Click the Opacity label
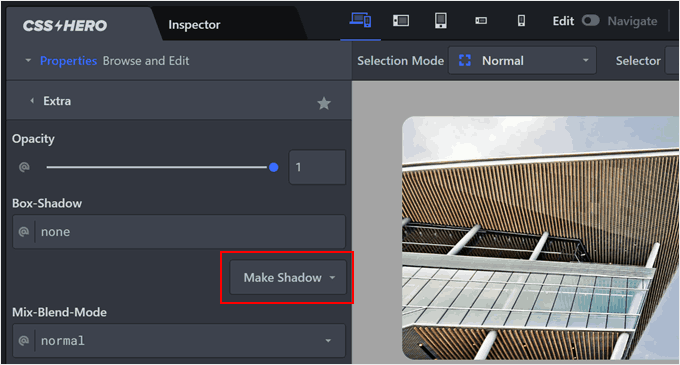 [x=33, y=139]
